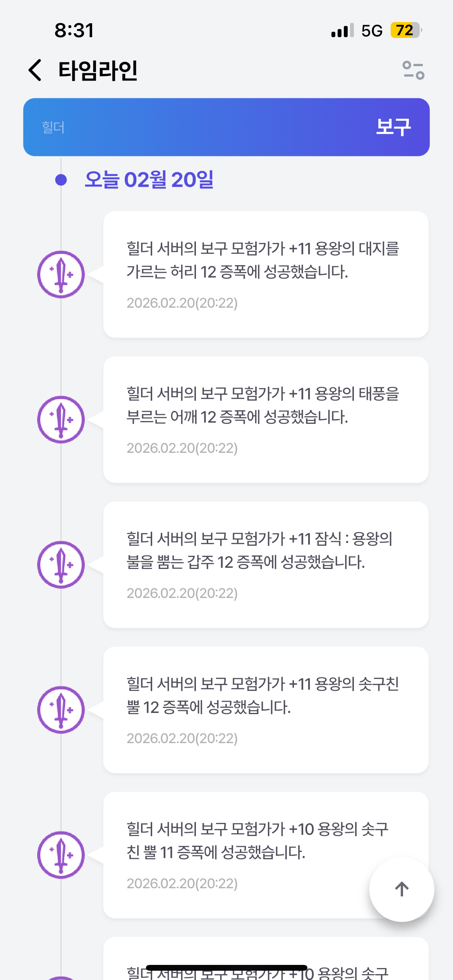The width and height of the screenshot is (453, 980).
Task: Tap the scroll-to-top arrow button
Action: point(402,889)
